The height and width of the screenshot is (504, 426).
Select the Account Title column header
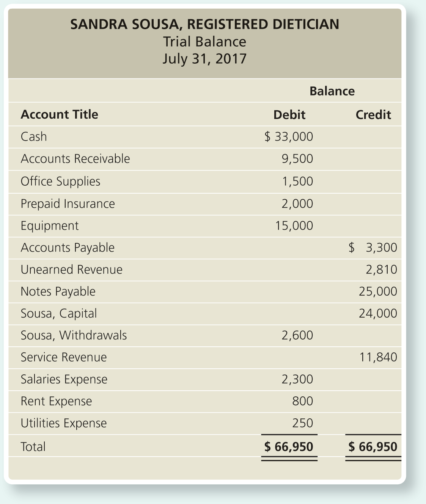click(59, 114)
